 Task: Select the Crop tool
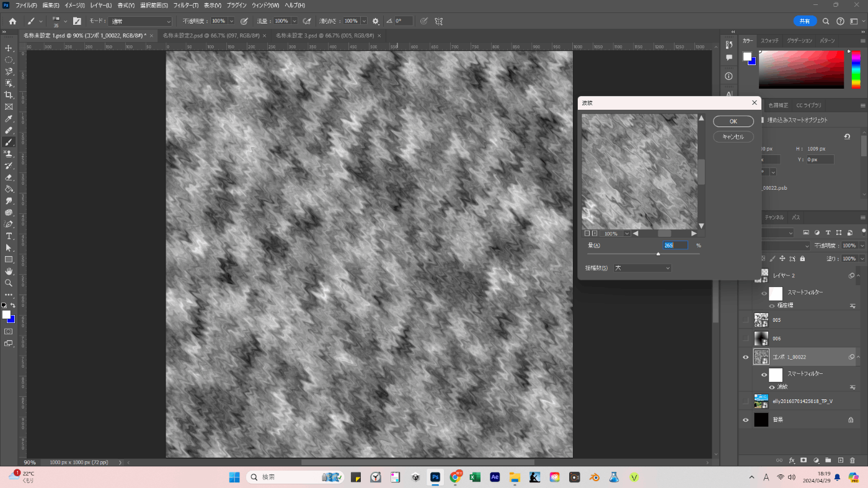(9, 95)
